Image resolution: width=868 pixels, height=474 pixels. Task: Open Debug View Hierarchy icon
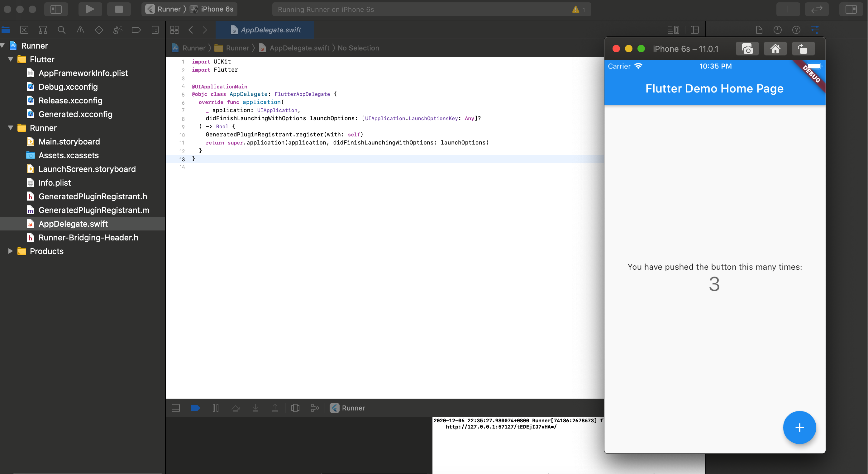coord(295,408)
